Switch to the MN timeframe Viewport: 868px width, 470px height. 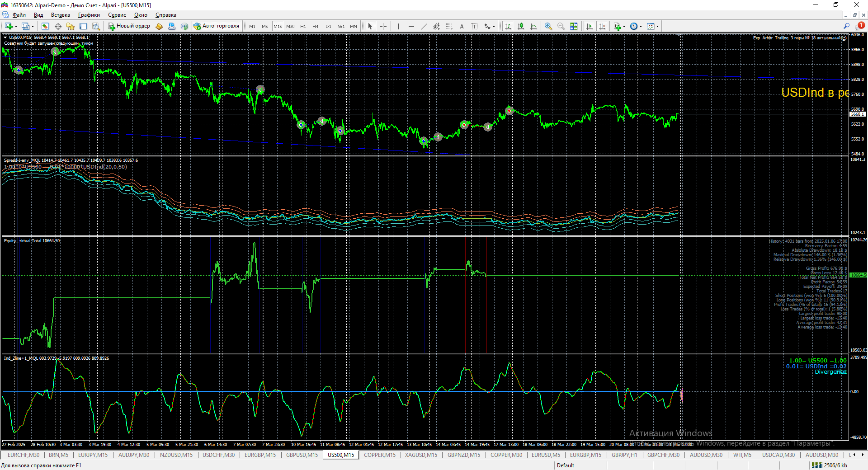coord(354,26)
